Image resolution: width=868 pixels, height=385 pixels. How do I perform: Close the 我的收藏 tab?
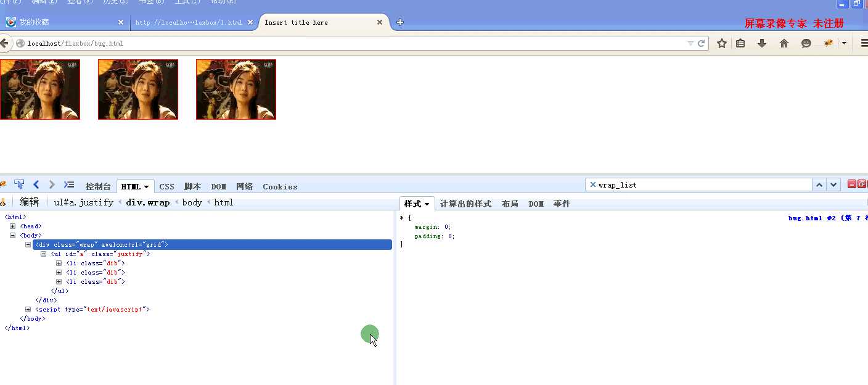coord(121,22)
